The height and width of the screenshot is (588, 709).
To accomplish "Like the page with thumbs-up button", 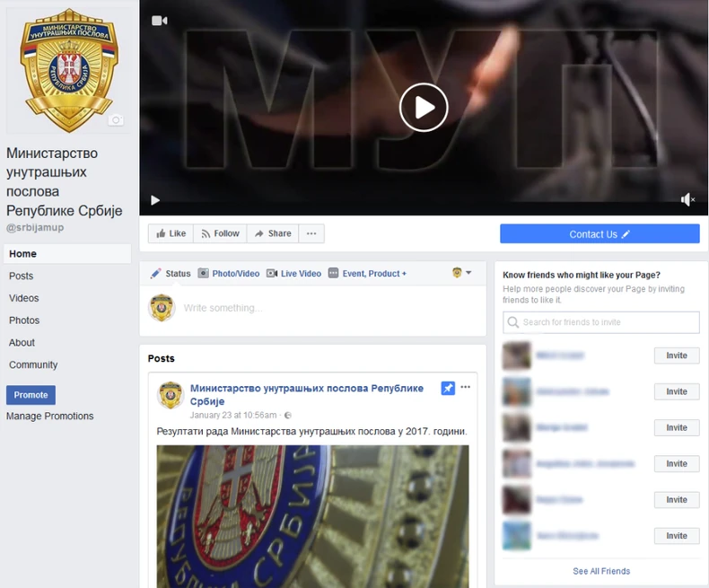I will pos(171,233).
